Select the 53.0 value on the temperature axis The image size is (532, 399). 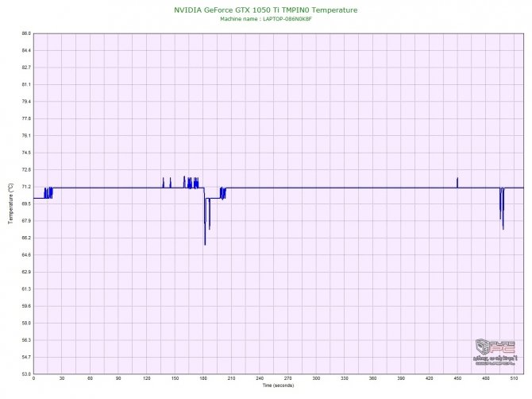coord(26,374)
